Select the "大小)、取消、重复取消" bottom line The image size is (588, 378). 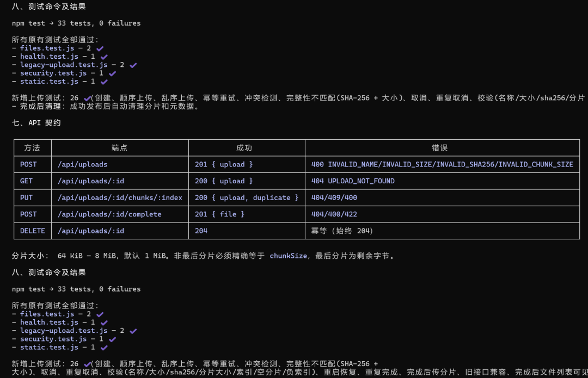(x=299, y=372)
